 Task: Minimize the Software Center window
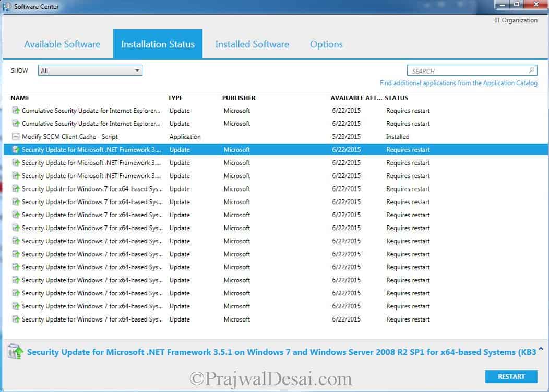coord(503,5)
